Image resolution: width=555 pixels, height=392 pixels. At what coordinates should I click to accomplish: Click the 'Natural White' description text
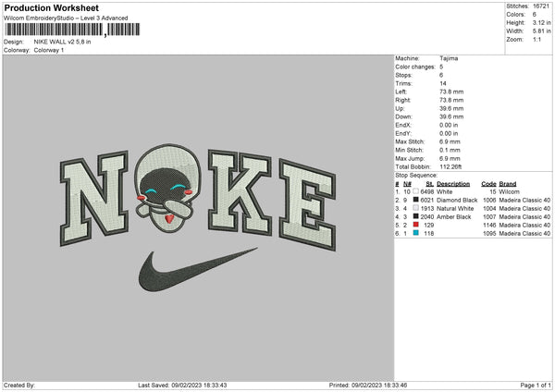pos(455,208)
